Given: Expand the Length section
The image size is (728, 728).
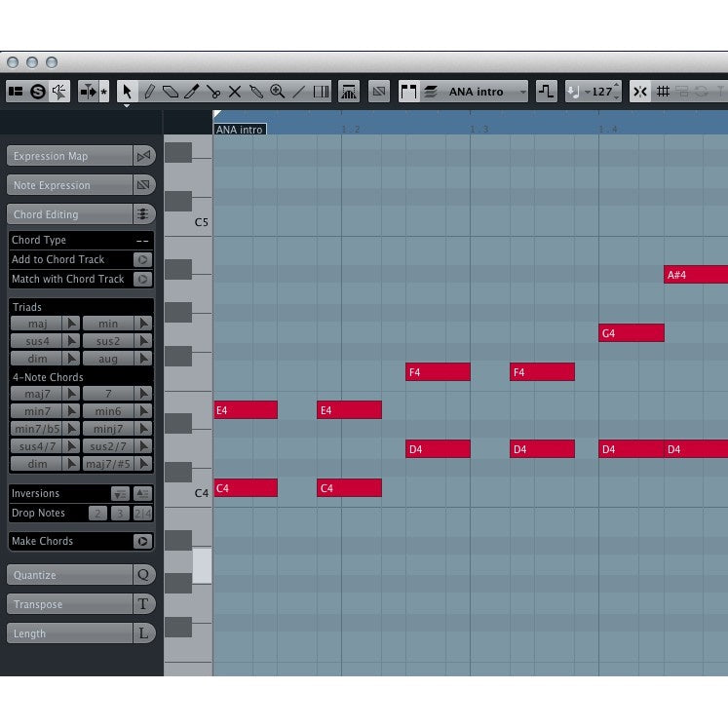Looking at the screenshot, I should tap(69, 633).
